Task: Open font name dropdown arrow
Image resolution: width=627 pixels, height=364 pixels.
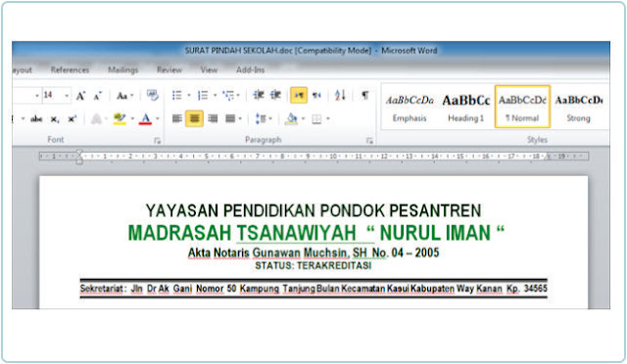Action: 37,96
